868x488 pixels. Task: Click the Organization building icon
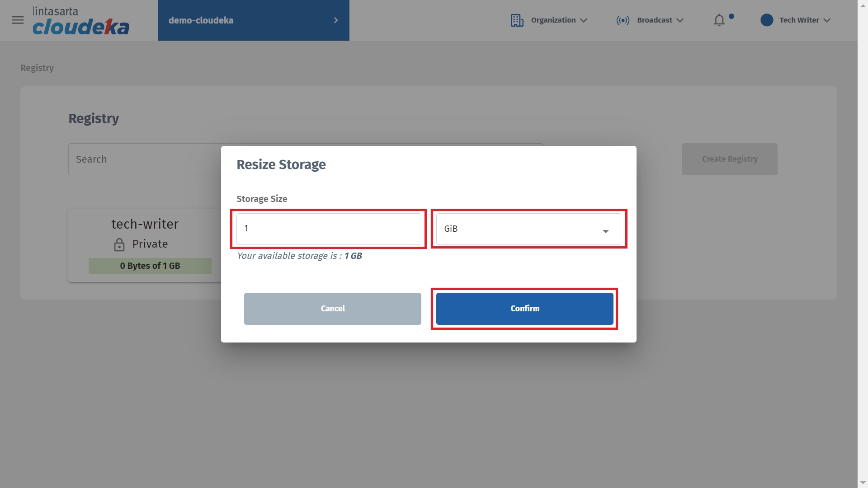pyautogui.click(x=517, y=20)
